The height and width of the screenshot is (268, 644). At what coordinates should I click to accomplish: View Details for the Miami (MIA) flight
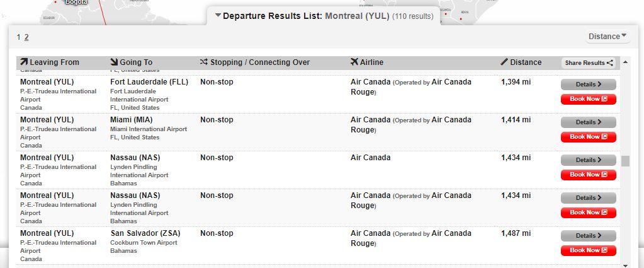pyautogui.click(x=588, y=122)
